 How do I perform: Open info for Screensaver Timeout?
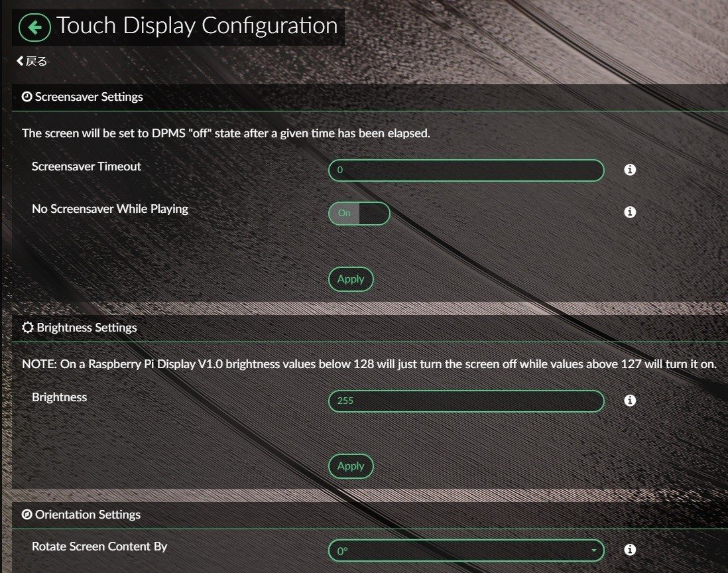tap(630, 170)
